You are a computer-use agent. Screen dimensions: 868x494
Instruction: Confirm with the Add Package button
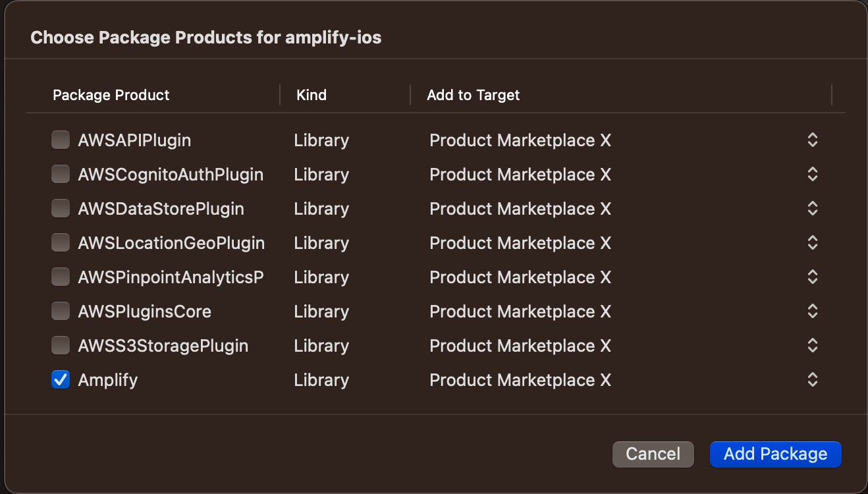tap(775, 454)
